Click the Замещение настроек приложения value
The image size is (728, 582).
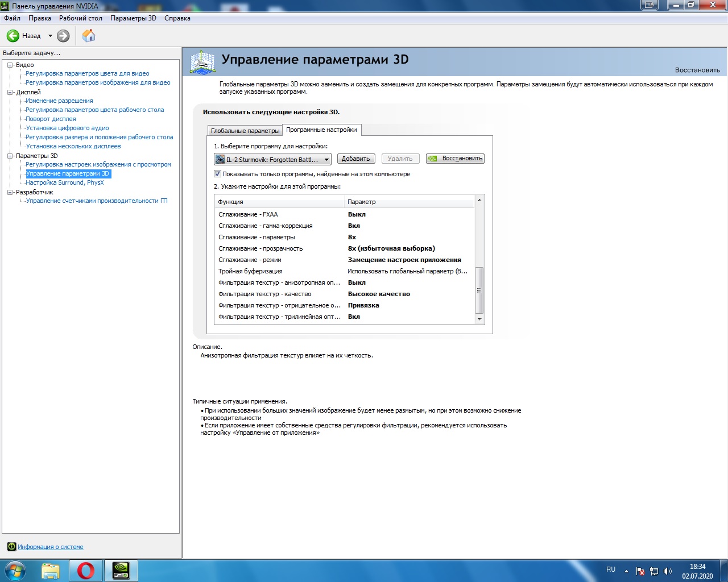pos(404,260)
